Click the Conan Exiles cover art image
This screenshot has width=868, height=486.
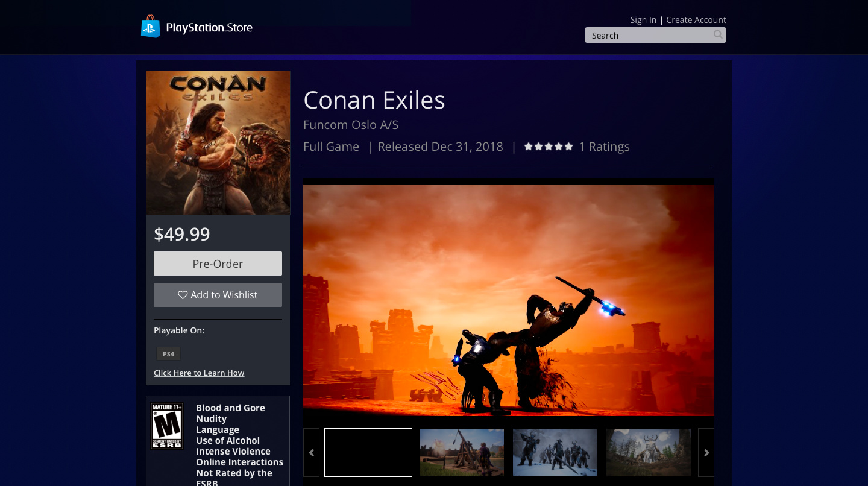[218, 143]
